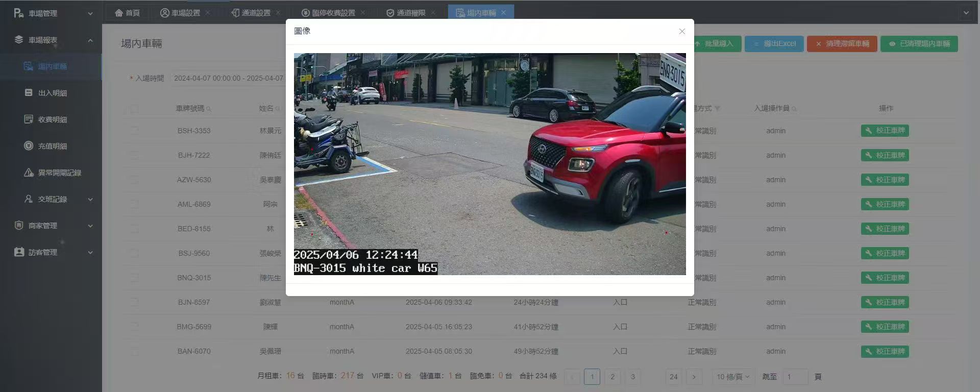This screenshot has width=980, height=392.
Task: Click the 車牌號碼 column search icon
Action: 209,109
